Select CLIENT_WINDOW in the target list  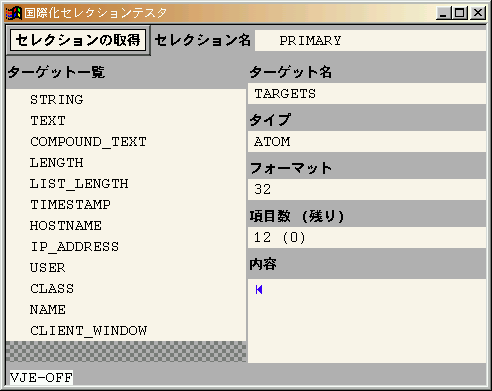click(126, 331)
